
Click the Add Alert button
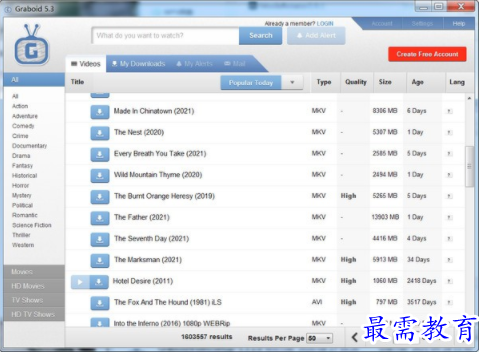[316, 36]
